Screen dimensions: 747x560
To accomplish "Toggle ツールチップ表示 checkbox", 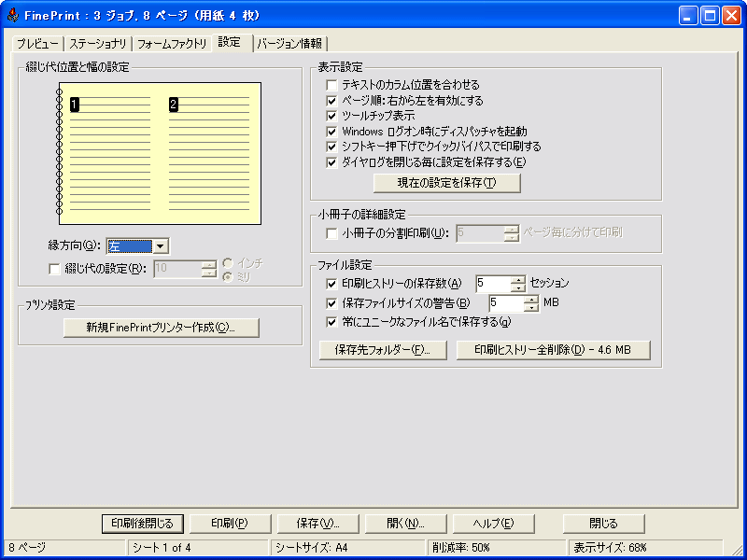I will click(331, 116).
